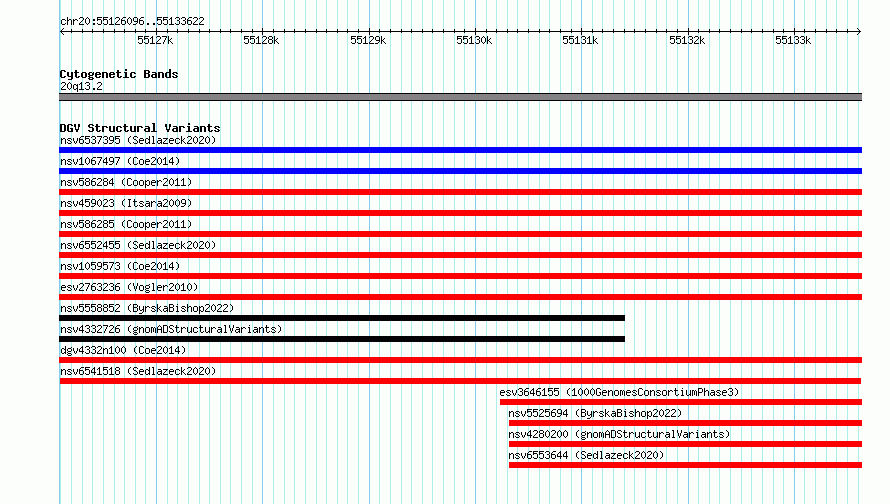Click the red bar under nsv4280200
This screenshot has height=504, width=890.
point(685,444)
